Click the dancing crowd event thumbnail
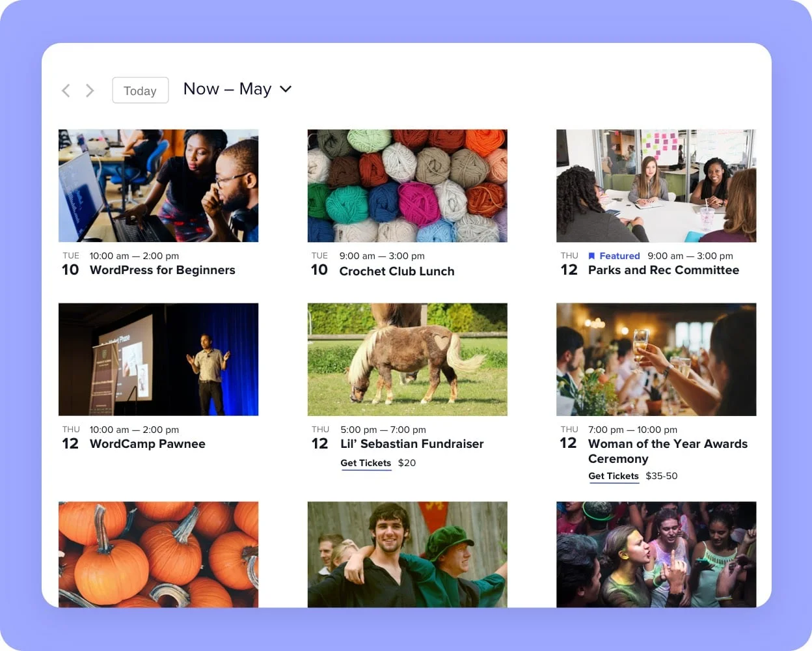The width and height of the screenshot is (812, 651). [x=656, y=555]
